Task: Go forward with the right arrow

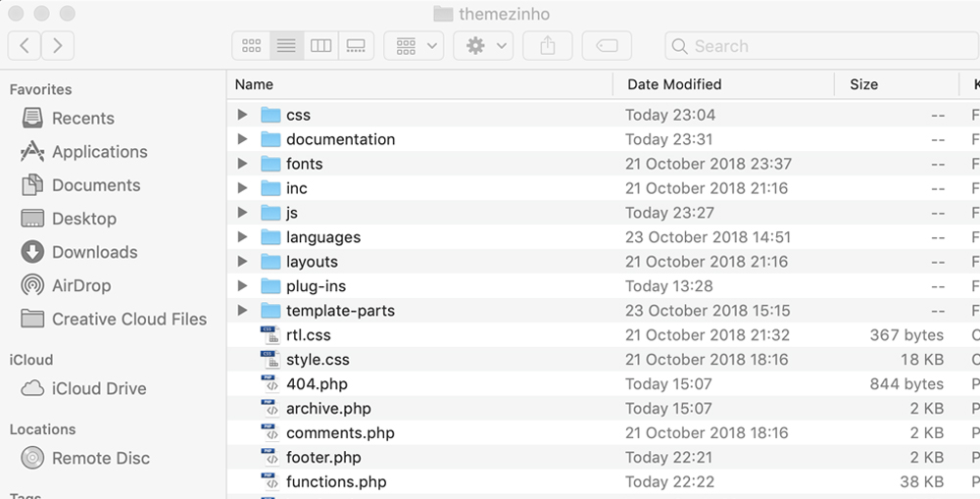Action: pos(58,45)
